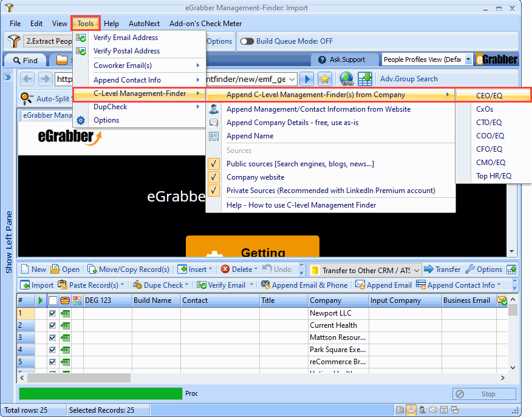Toggle Company website source checkmark
Image resolution: width=532 pixels, height=417 pixels.
click(x=213, y=177)
